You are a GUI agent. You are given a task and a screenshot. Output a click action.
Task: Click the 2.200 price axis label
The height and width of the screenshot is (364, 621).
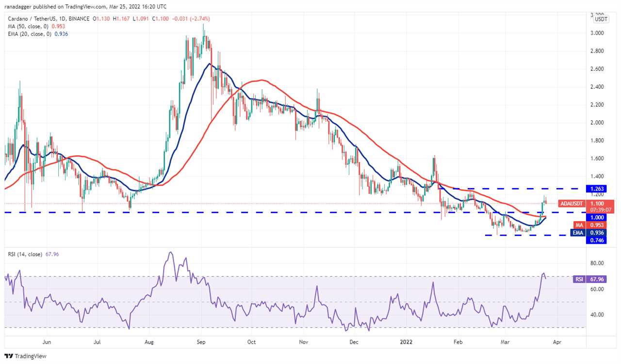pos(598,105)
